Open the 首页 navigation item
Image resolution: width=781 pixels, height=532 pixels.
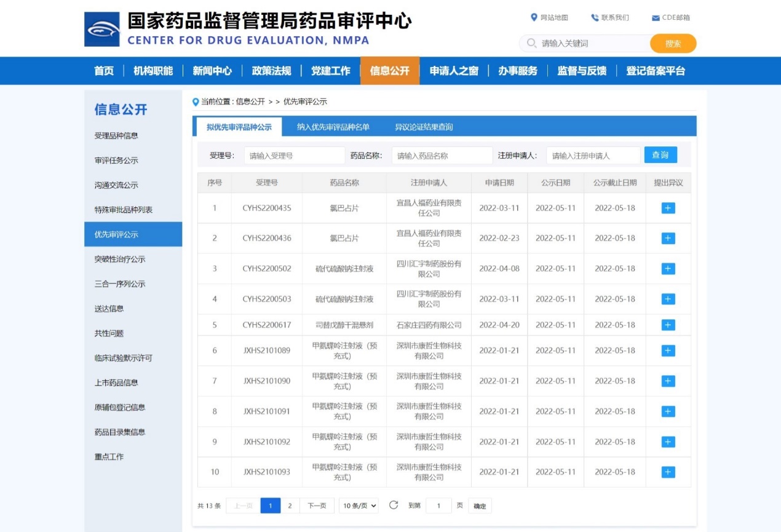click(104, 71)
